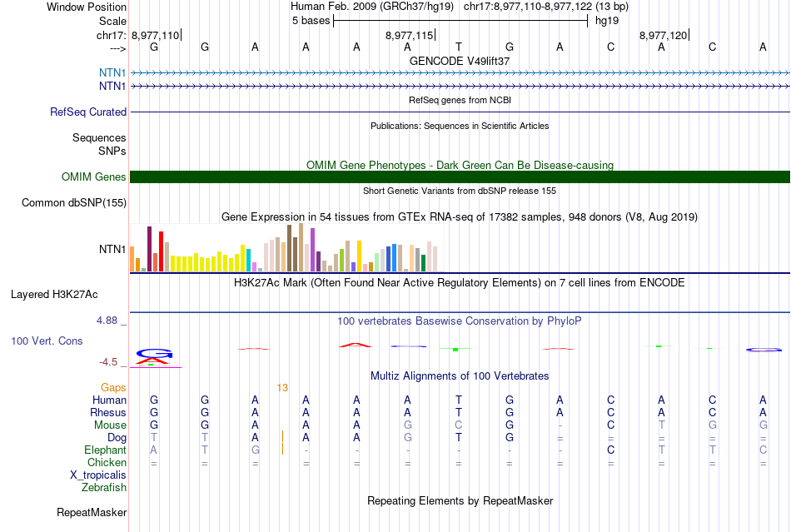Click the dark green OMIM gene bar
This screenshot has height=532, width=791.
click(x=460, y=177)
